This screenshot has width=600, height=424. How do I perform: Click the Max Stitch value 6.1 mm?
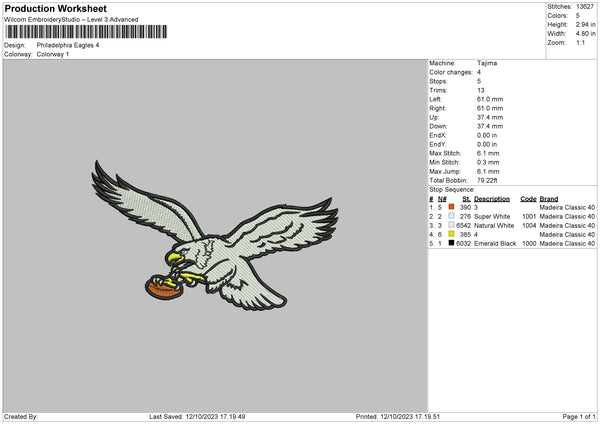[x=488, y=153]
